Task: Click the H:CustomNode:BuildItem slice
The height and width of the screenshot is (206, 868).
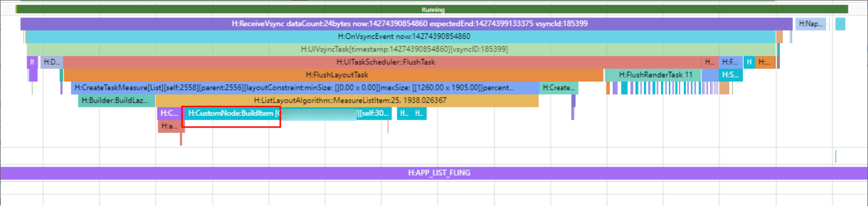Action: coord(288,113)
